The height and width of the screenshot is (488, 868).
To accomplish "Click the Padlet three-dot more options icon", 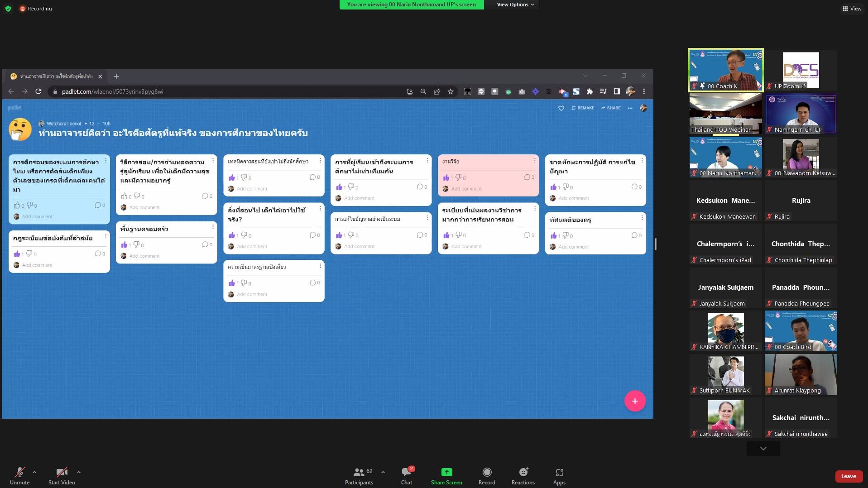I will [630, 108].
